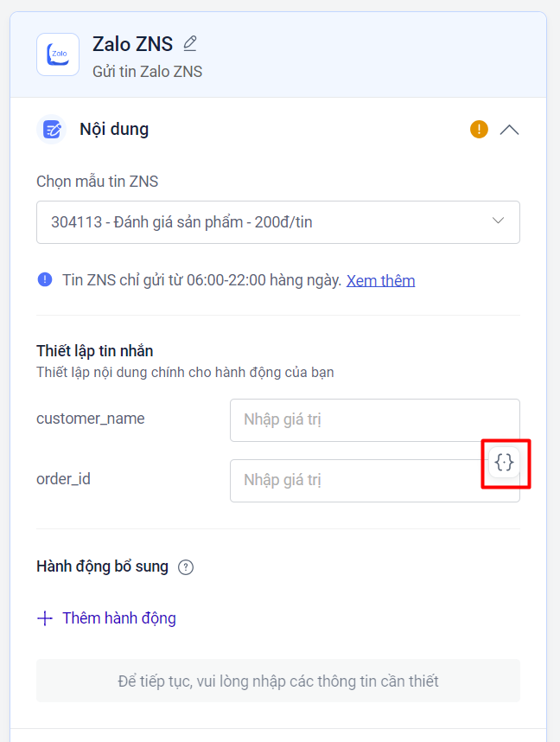
Task: Click the disabled Để tiếp tục notice button
Action: [x=278, y=681]
